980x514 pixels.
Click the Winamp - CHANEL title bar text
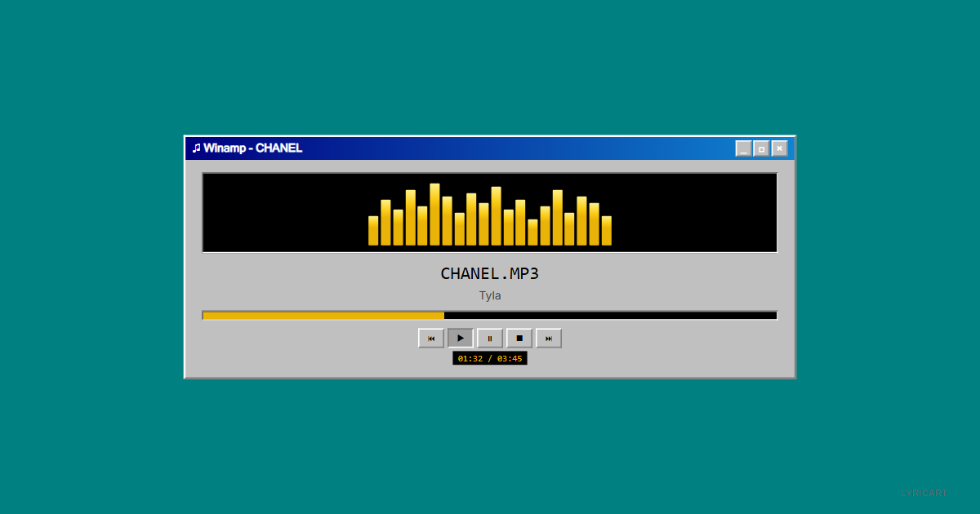254,148
